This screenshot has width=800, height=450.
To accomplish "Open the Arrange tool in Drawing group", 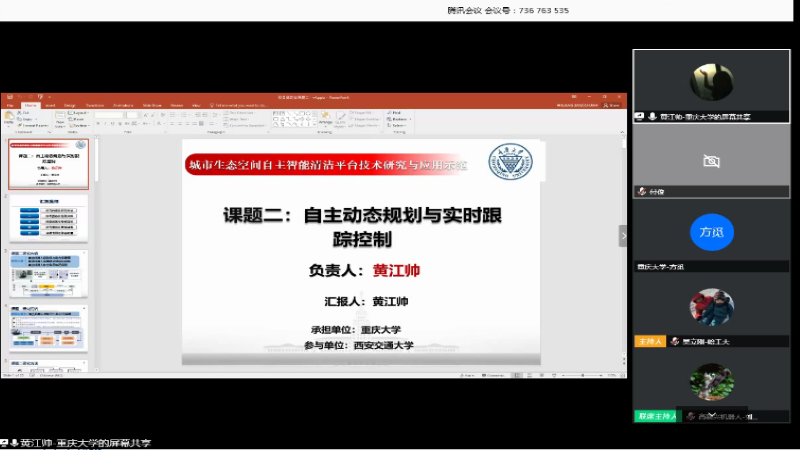I will point(324,118).
